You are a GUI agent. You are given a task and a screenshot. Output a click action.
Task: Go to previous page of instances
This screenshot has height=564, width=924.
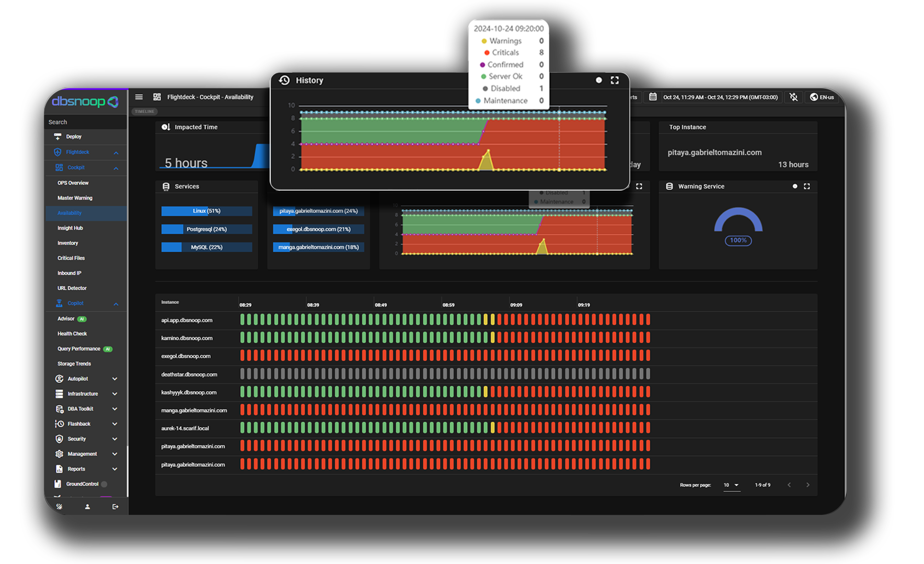tap(789, 485)
